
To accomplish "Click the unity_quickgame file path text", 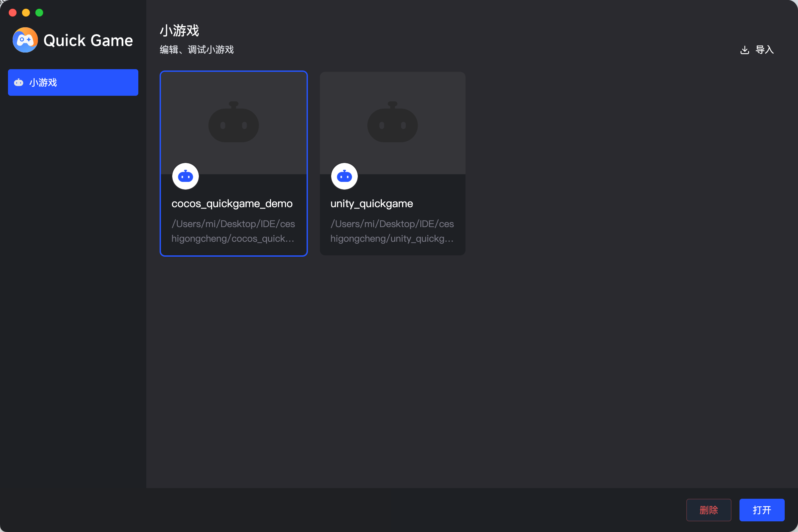I will [392, 231].
